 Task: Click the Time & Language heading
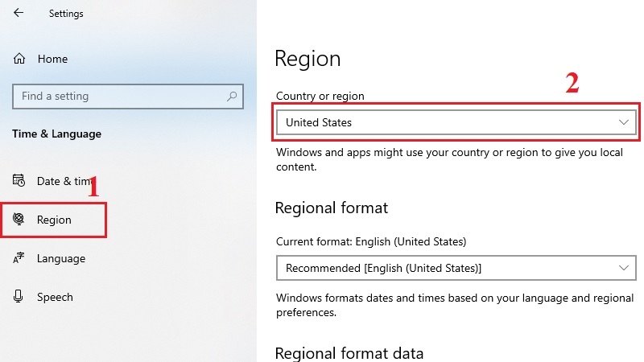coord(56,134)
